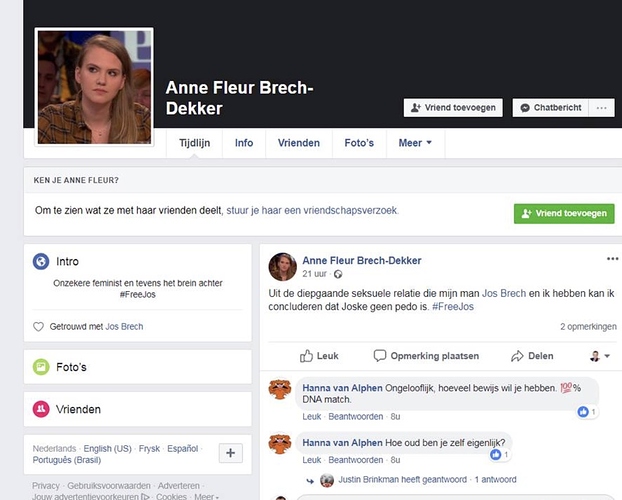Click Opmerking plaatsen to comment
The image size is (622, 500).
(426, 356)
